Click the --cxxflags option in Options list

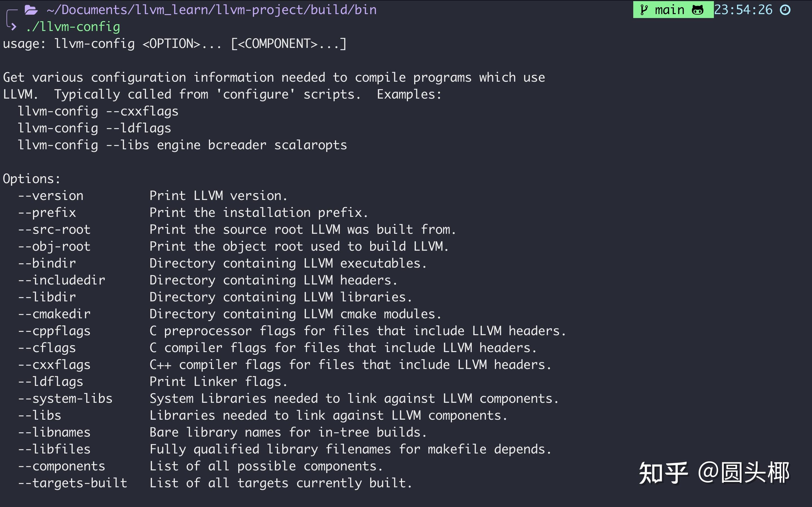[54, 365]
